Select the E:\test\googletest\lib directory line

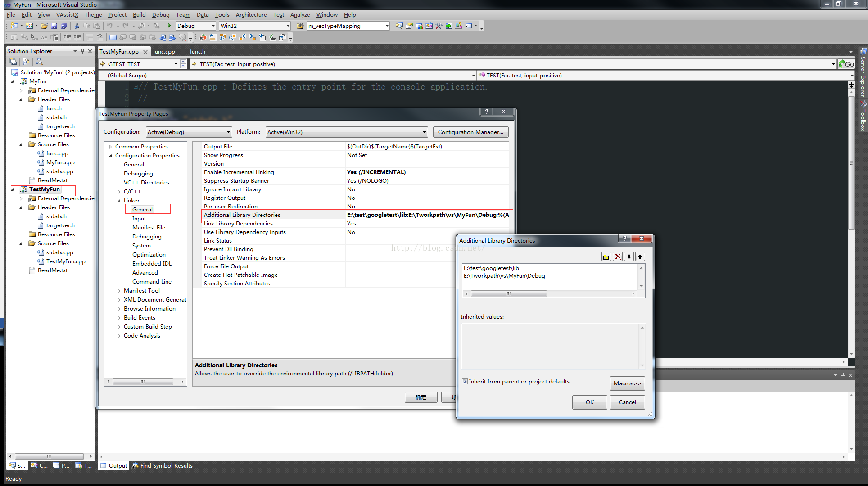[x=491, y=268]
